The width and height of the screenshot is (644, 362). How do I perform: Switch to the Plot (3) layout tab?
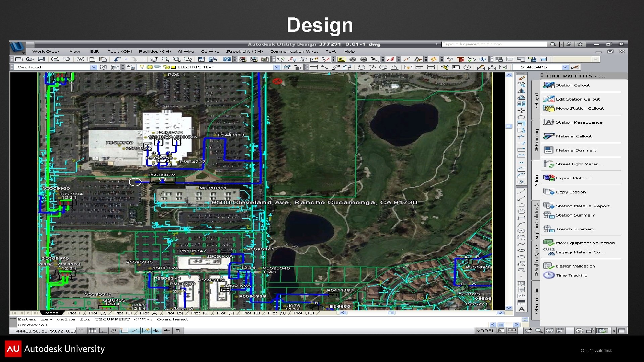(x=123, y=313)
